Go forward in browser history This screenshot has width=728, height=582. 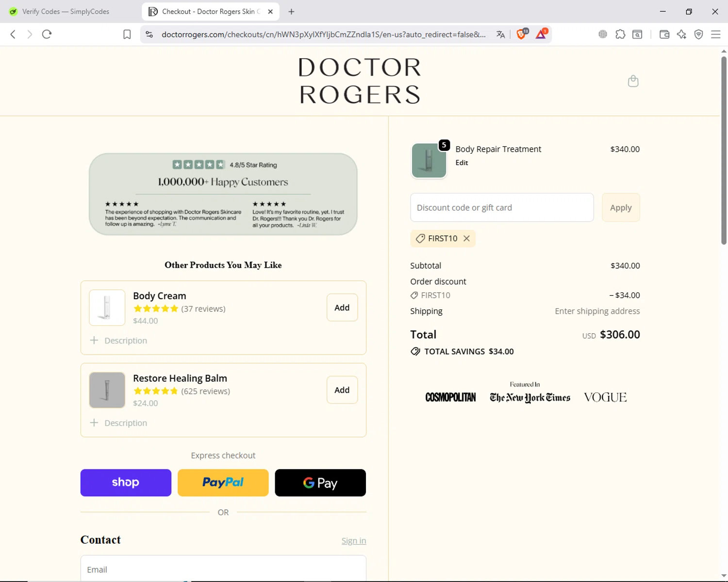(x=30, y=34)
